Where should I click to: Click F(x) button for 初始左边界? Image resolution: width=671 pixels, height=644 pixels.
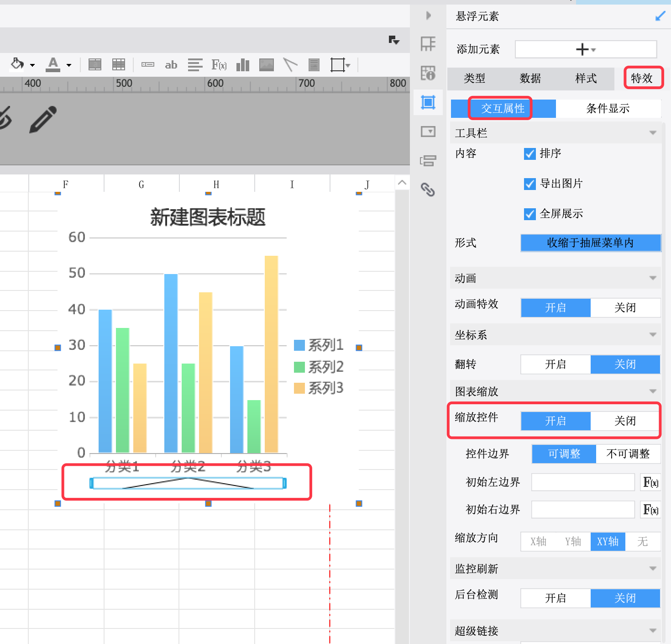coord(650,482)
